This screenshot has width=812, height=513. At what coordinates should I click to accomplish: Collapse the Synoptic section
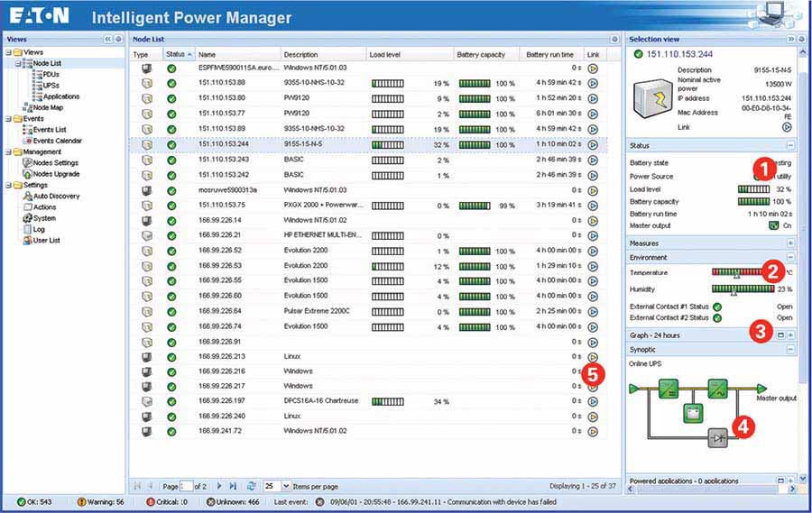(790, 350)
